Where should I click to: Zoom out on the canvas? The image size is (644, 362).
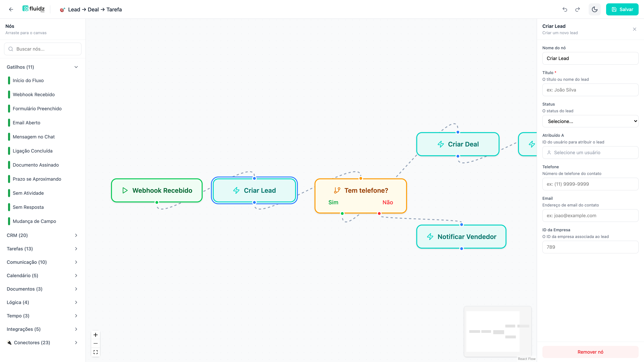(95, 343)
